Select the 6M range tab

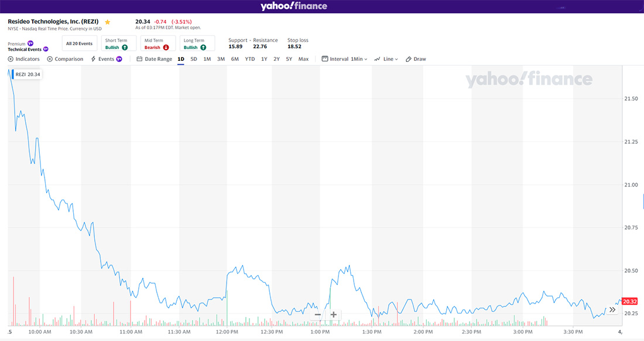pyautogui.click(x=235, y=59)
